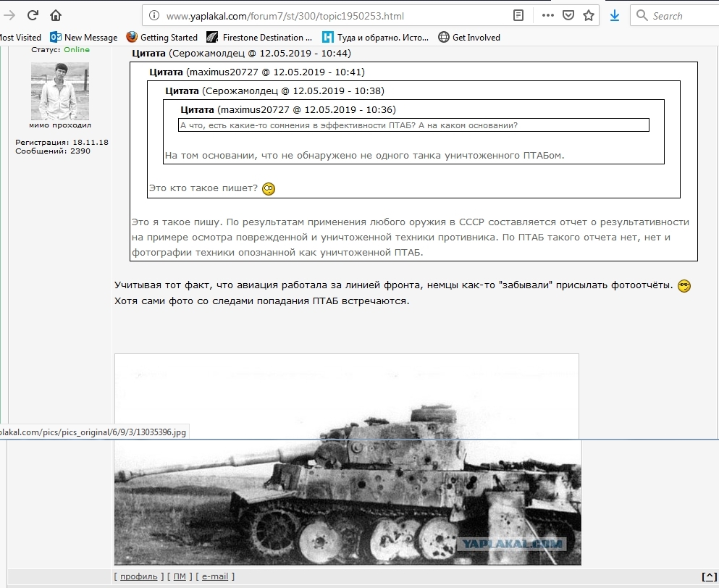Open the user профиль link
Viewport: 719px width, 588px height.
138,576
